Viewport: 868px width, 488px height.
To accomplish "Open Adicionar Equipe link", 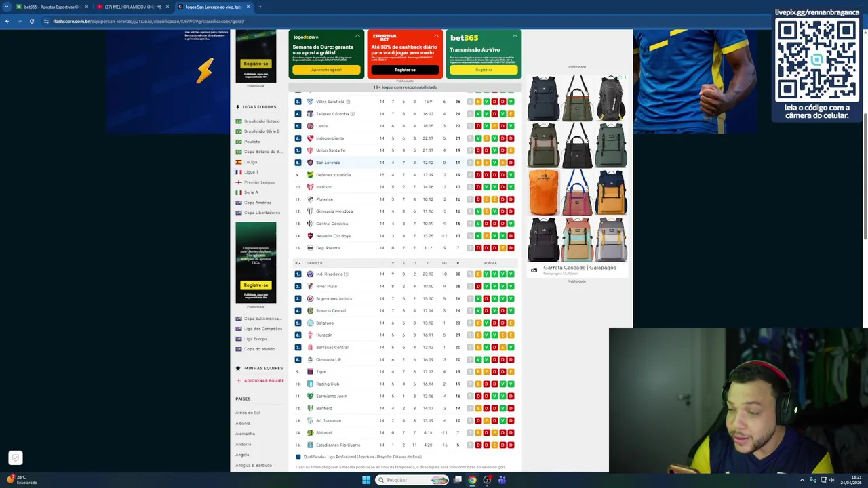I will tap(264, 380).
